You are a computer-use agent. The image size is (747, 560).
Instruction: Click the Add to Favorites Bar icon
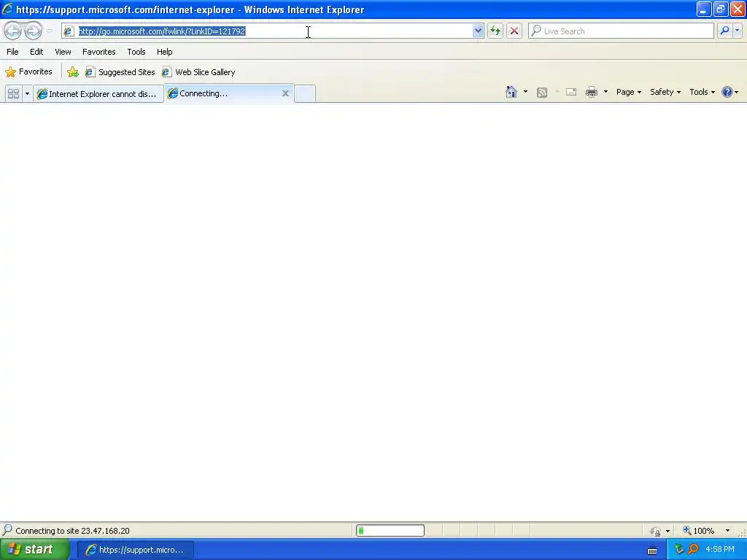click(x=73, y=72)
